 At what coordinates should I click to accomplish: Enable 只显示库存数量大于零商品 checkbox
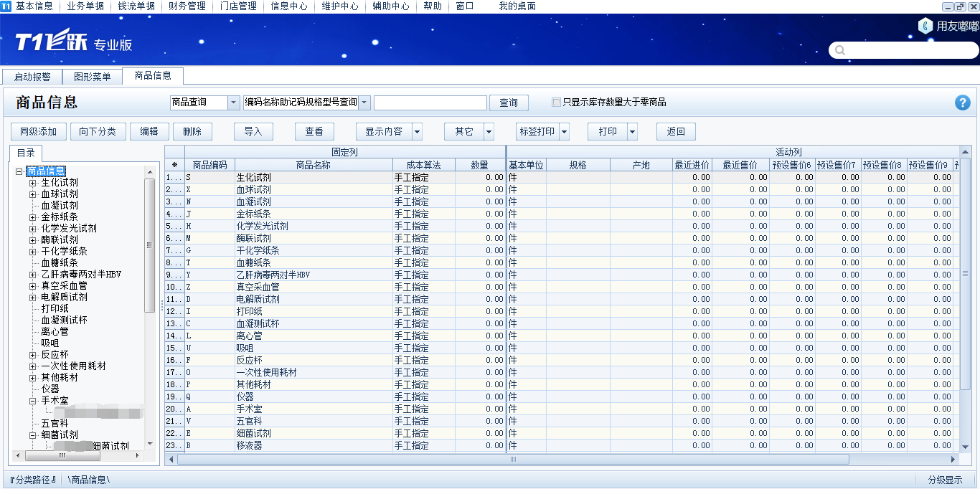tap(556, 103)
